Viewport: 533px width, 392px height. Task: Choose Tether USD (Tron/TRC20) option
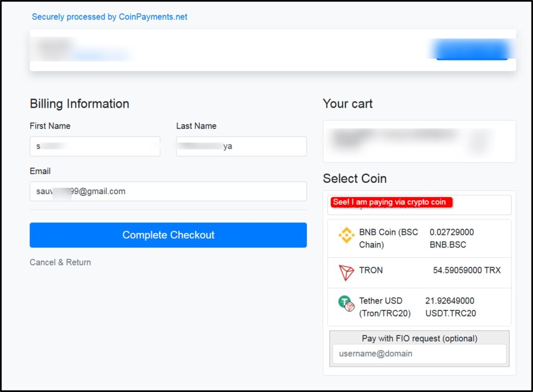[419, 307]
